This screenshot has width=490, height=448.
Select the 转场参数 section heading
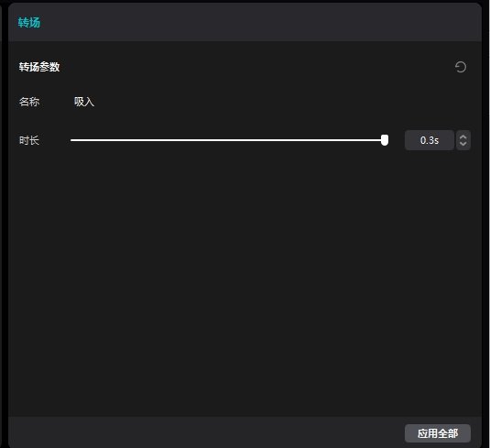pyautogui.click(x=39, y=67)
